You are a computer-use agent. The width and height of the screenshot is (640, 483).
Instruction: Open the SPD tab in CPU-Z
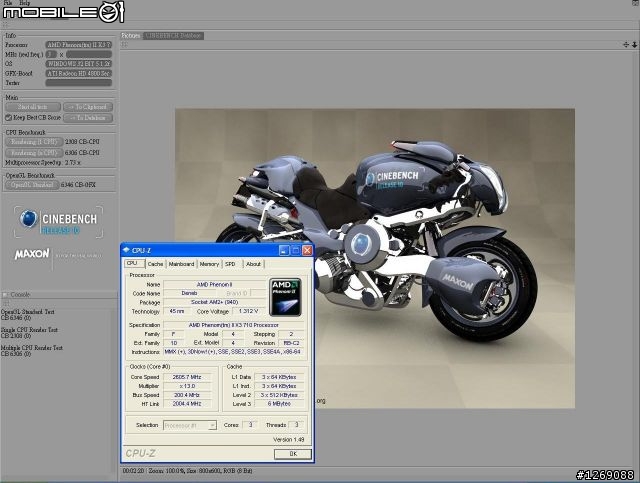tap(230, 264)
